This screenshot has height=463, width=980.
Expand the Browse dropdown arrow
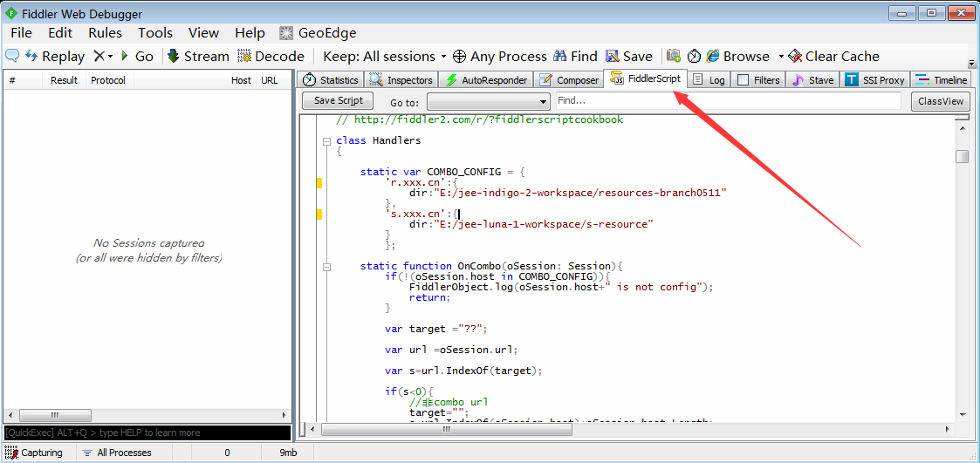point(781,56)
